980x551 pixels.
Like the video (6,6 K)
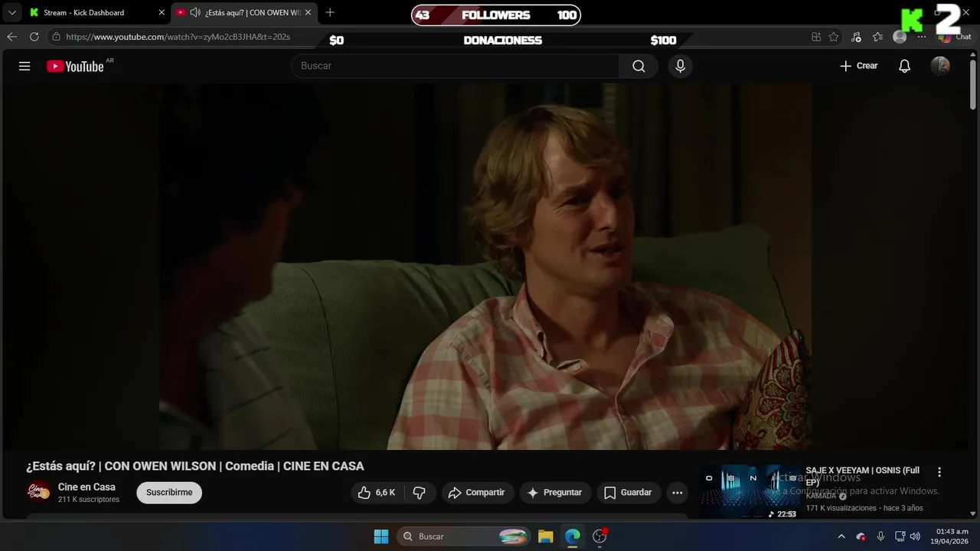377,493
